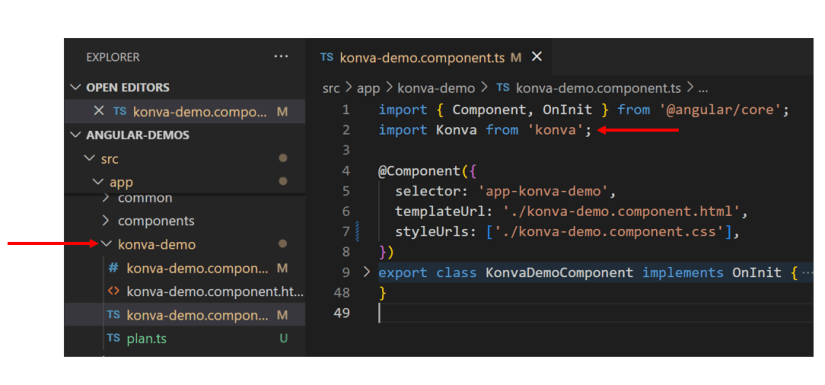Expand the components folder
Image resolution: width=825 pixels, height=385 pixels.
pyautogui.click(x=106, y=220)
